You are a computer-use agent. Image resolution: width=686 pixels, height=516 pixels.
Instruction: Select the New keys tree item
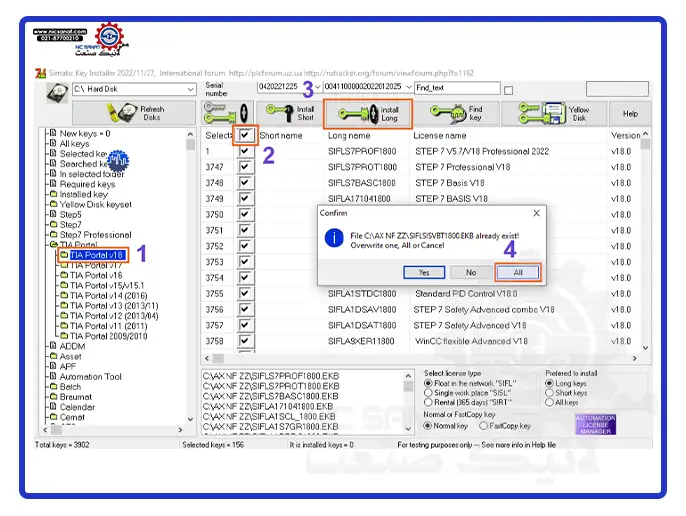point(85,133)
